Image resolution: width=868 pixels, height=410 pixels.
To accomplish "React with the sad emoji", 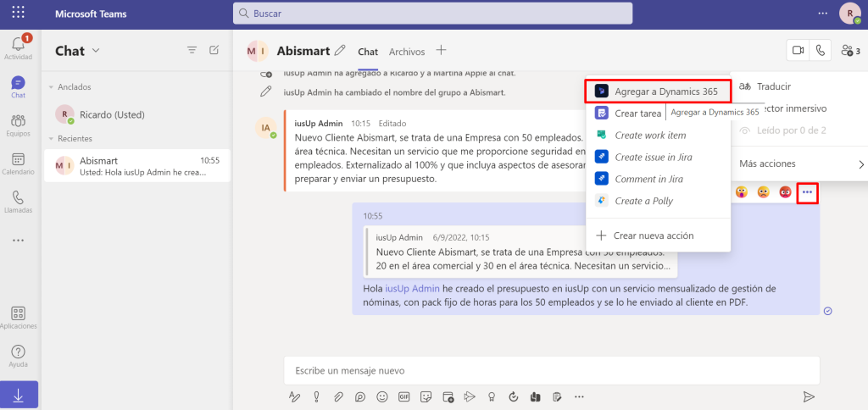I will [764, 192].
